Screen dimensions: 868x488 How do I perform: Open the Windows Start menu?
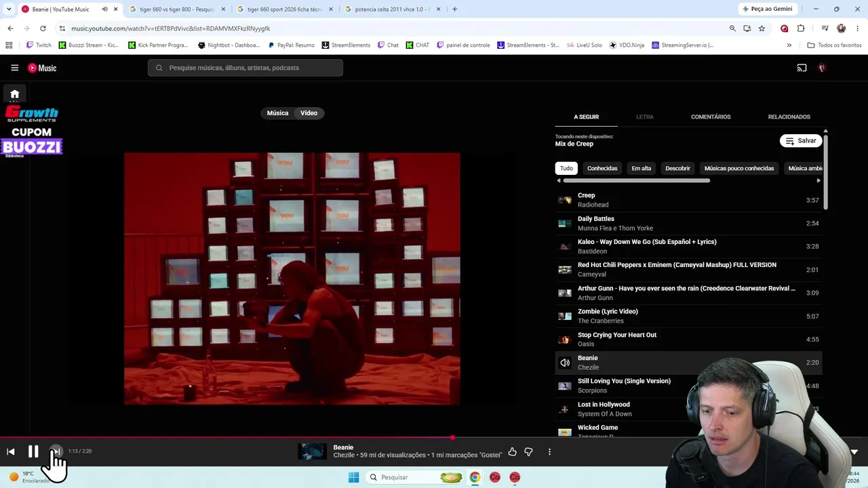click(x=353, y=477)
